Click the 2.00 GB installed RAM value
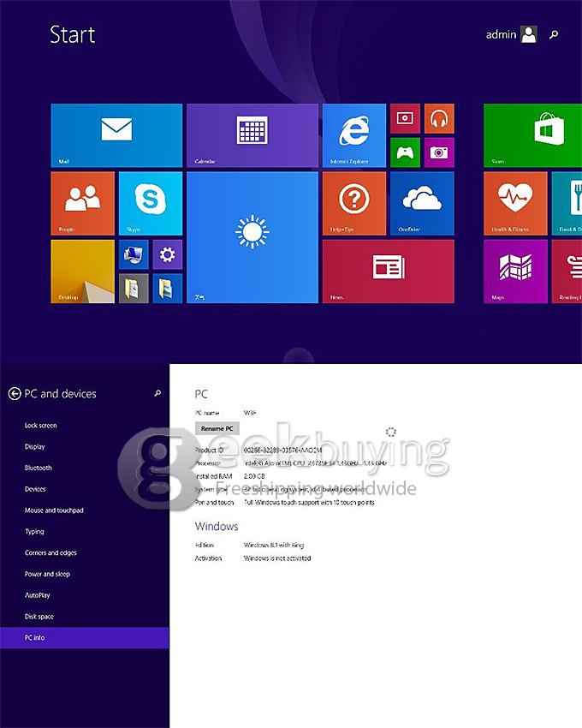Viewport: 582px width, 728px height. point(254,476)
